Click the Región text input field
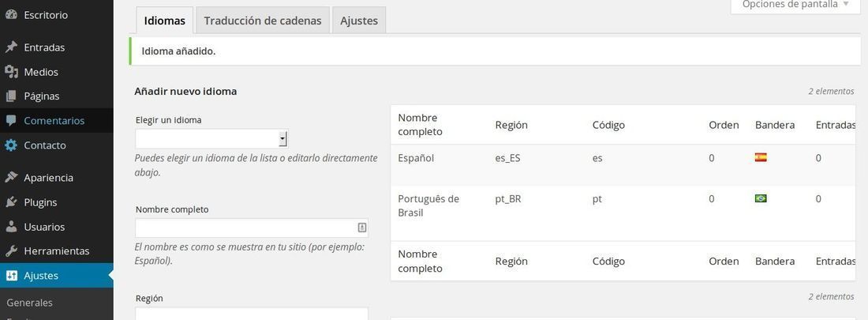The image size is (868, 320). pos(252,314)
